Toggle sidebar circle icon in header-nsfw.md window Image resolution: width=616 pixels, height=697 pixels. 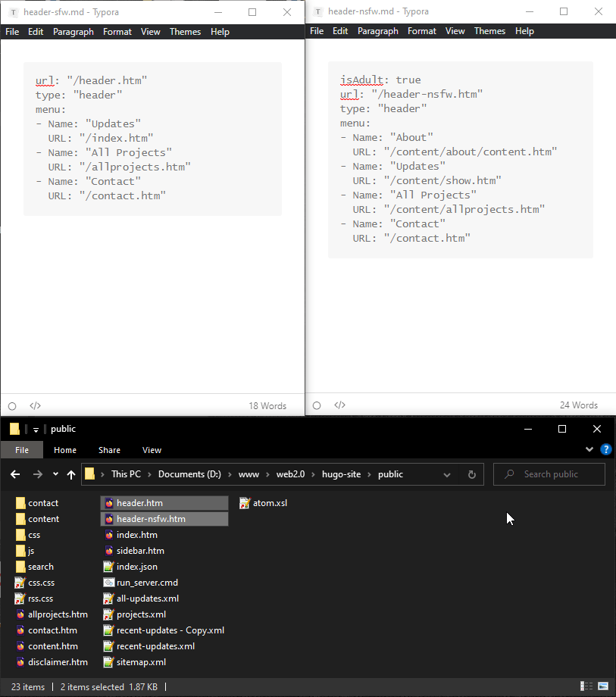317,405
